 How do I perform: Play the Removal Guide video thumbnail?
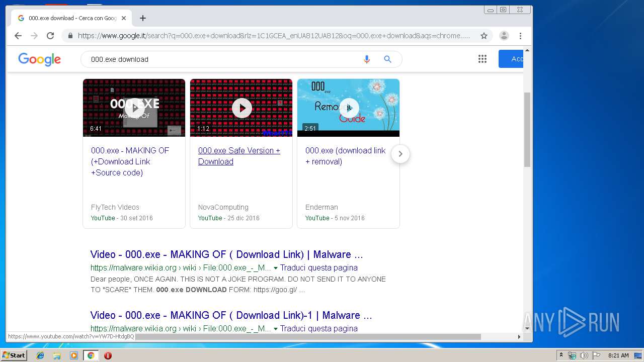(x=349, y=108)
